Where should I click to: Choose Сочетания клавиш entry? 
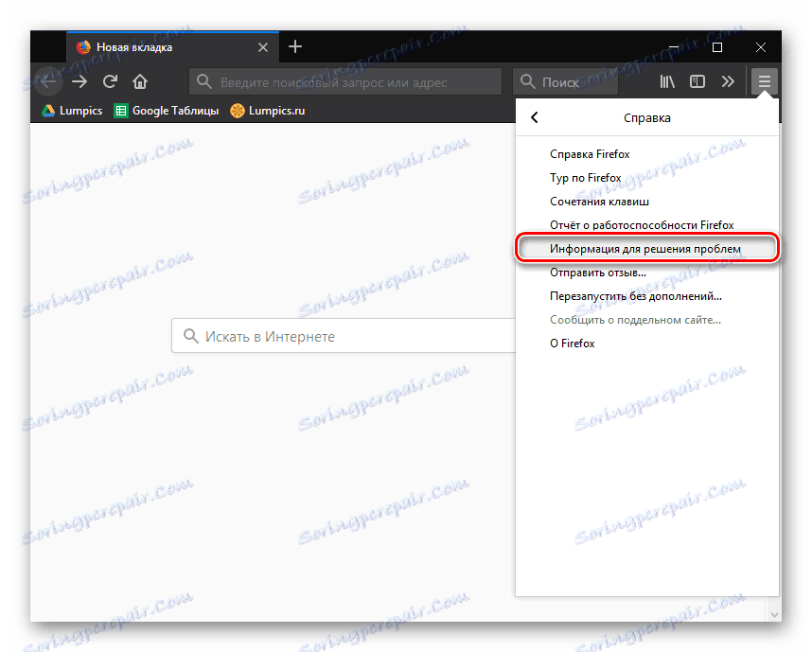(647, 202)
